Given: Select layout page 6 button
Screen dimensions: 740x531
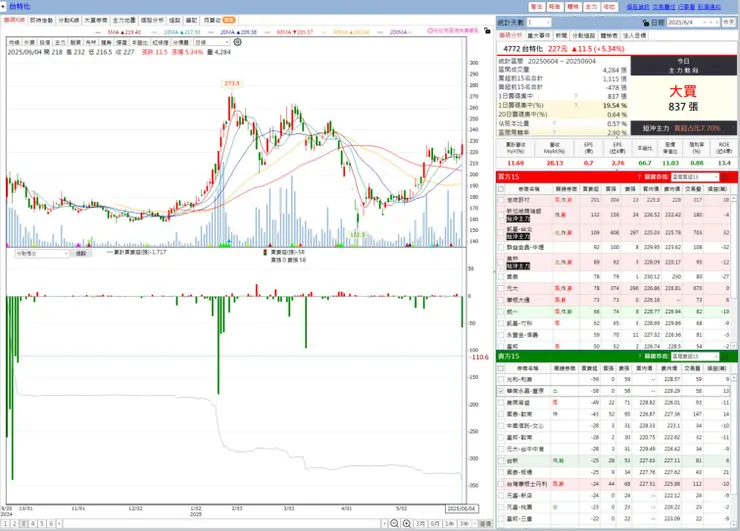Looking at the screenshot, I should coord(51,523).
